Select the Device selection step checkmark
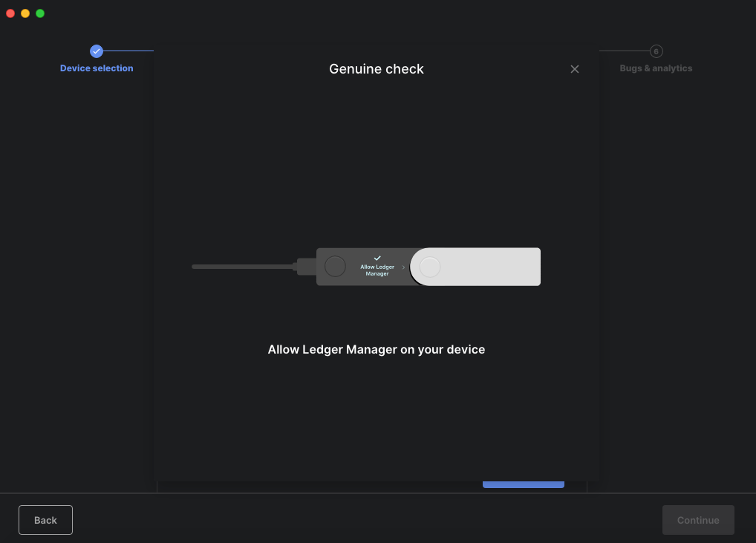Viewport: 756px width, 543px height. pos(97,51)
